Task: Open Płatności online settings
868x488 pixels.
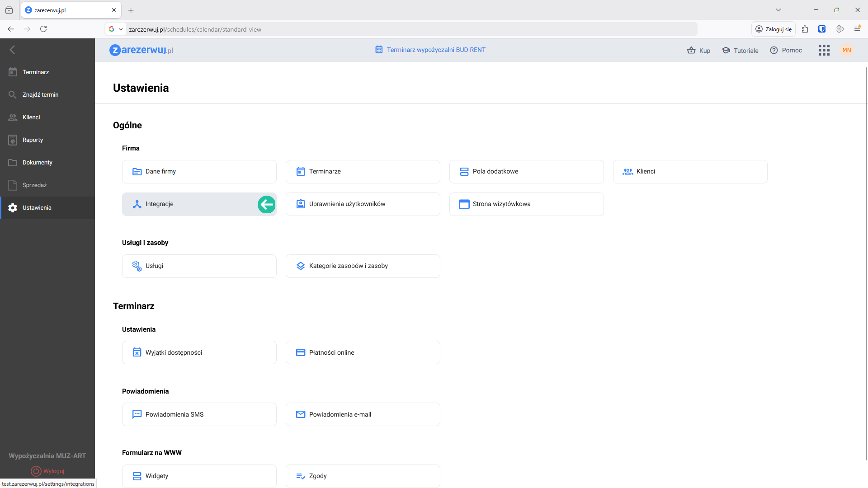Action: click(x=363, y=352)
